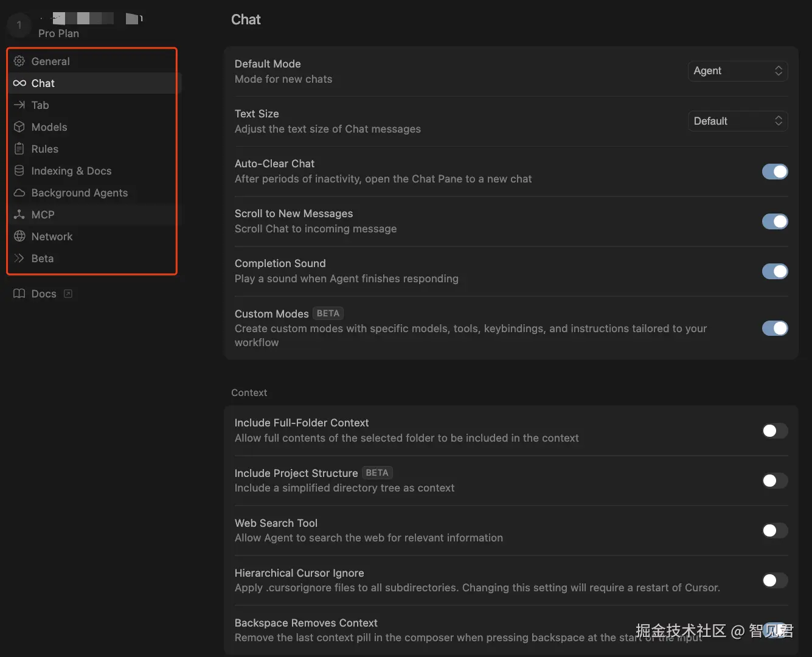The image size is (812, 657).
Task: Click the Background Agents cloud icon
Action: point(19,193)
